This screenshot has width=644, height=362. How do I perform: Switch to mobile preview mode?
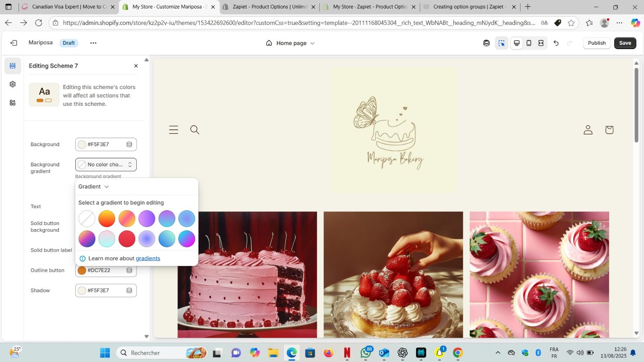click(529, 43)
